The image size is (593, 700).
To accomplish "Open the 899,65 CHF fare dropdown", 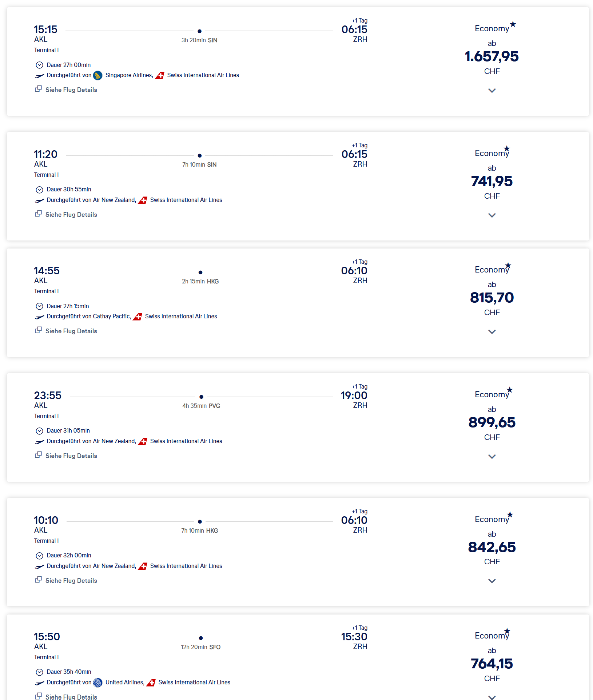I will coord(492,457).
